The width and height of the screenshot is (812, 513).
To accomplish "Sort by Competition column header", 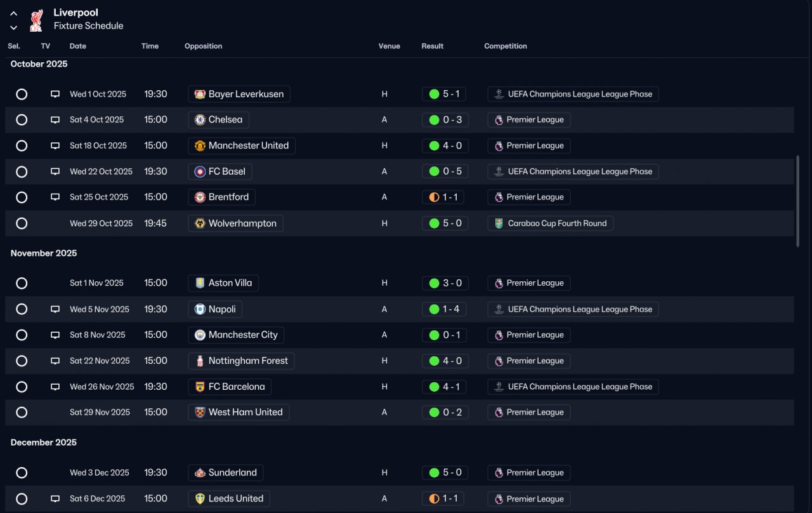I will (505, 46).
